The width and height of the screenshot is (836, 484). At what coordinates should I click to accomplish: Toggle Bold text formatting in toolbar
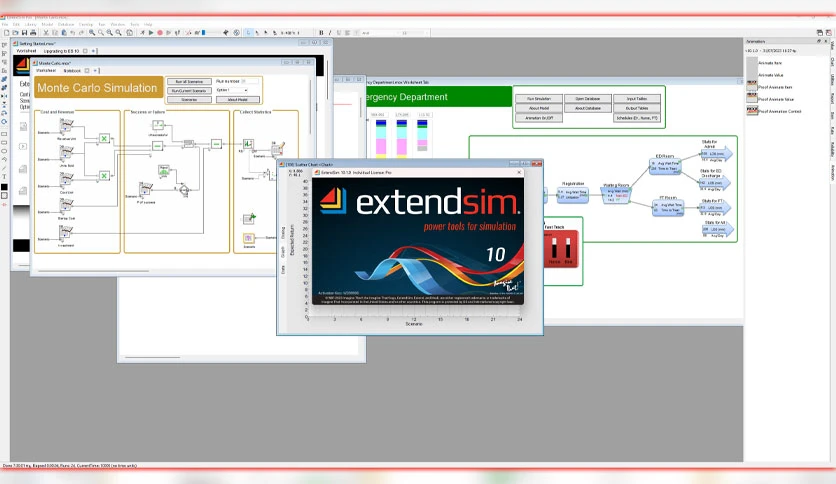coord(321,33)
